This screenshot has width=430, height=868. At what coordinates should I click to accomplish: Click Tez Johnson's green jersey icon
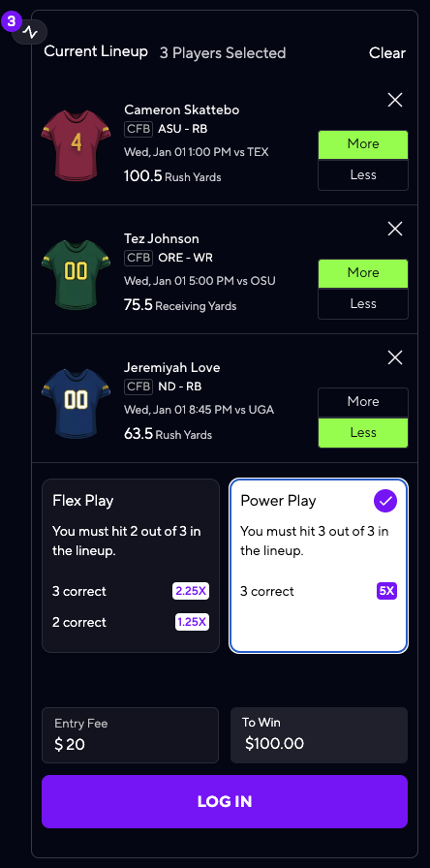(x=76, y=273)
